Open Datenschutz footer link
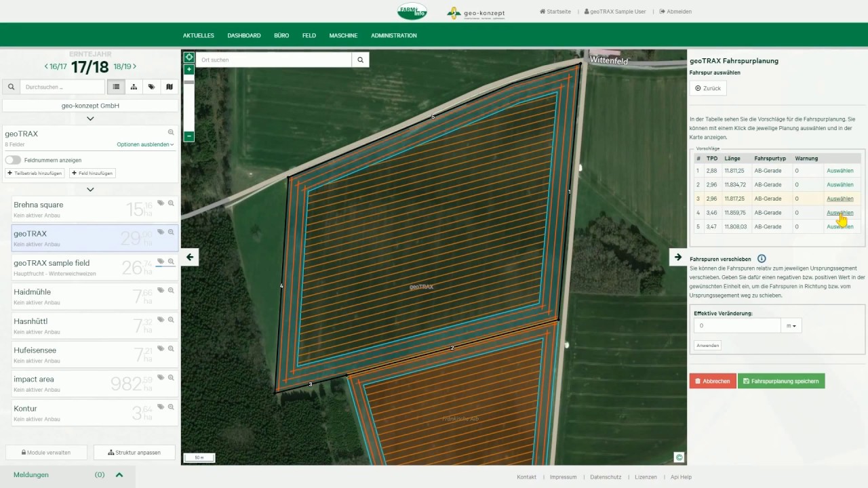The width and height of the screenshot is (868, 488). pyautogui.click(x=606, y=477)
